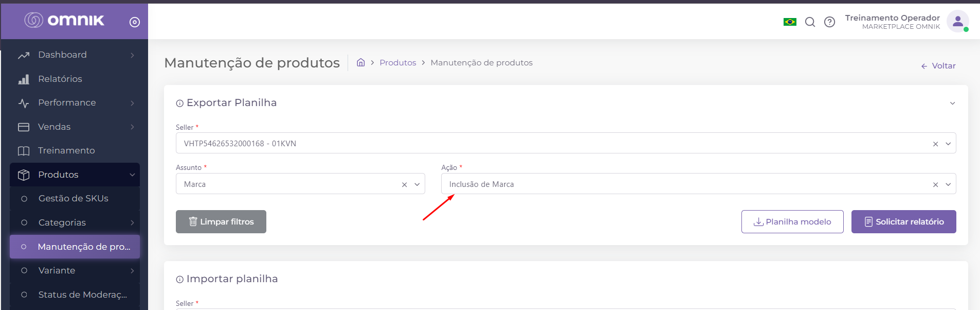Clear the Seller field with X

point(935,144)
